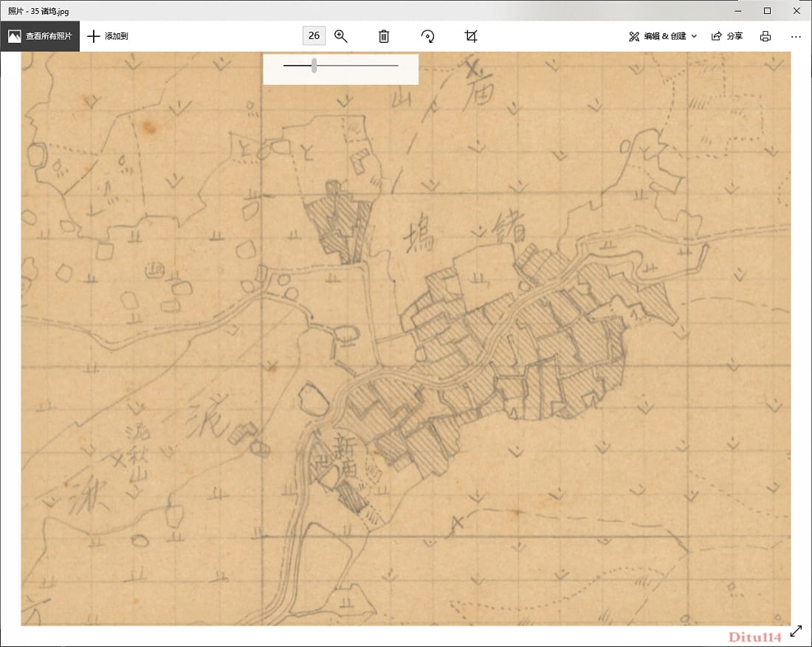Click the zoom slider handle
Viewport: 812px width, 647px height.
(314, 66)
